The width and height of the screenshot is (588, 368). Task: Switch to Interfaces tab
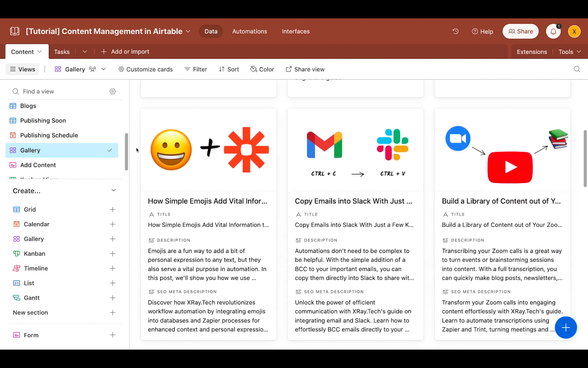click(x=295, y=31)
